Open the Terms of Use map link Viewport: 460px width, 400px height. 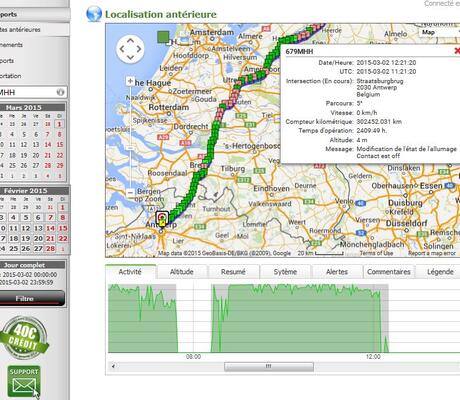tap(376, 253)
